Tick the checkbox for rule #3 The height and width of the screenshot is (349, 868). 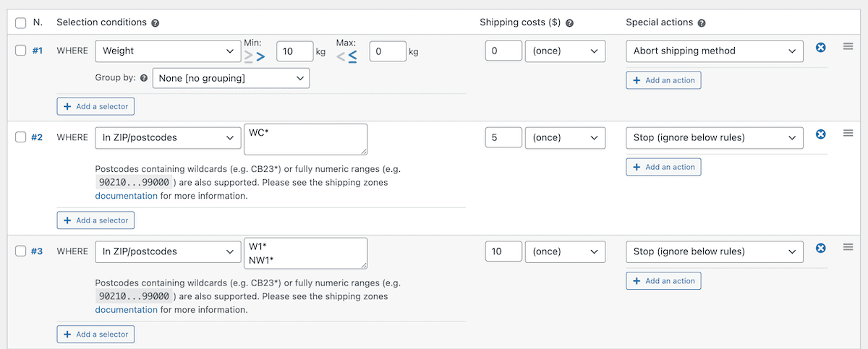[21, 251]
